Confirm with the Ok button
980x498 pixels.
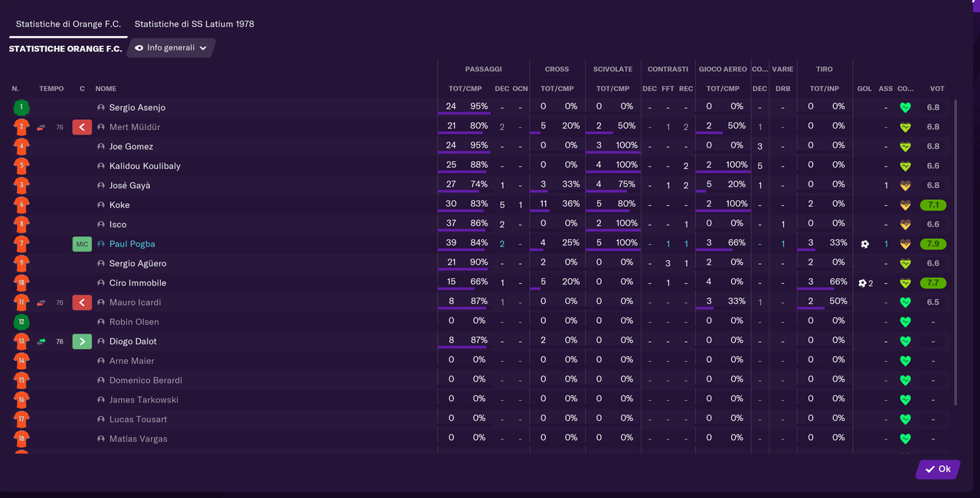(x=938, y=469)
